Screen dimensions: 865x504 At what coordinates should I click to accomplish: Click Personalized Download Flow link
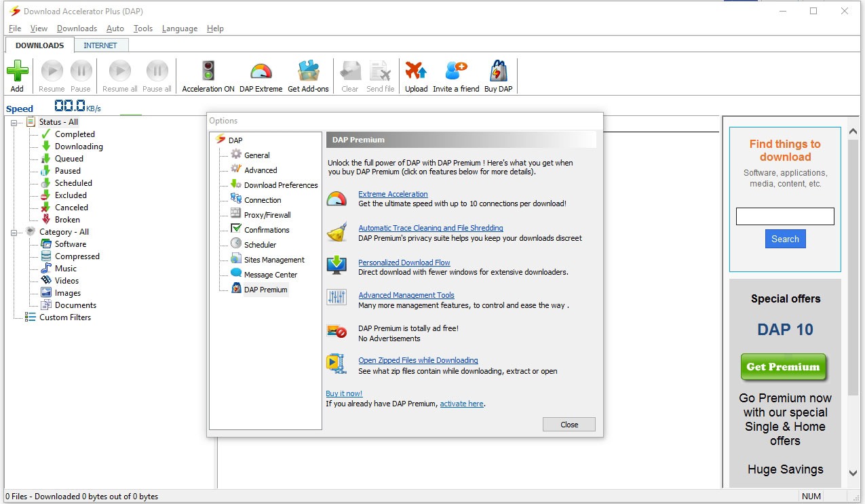pos(404,263)
